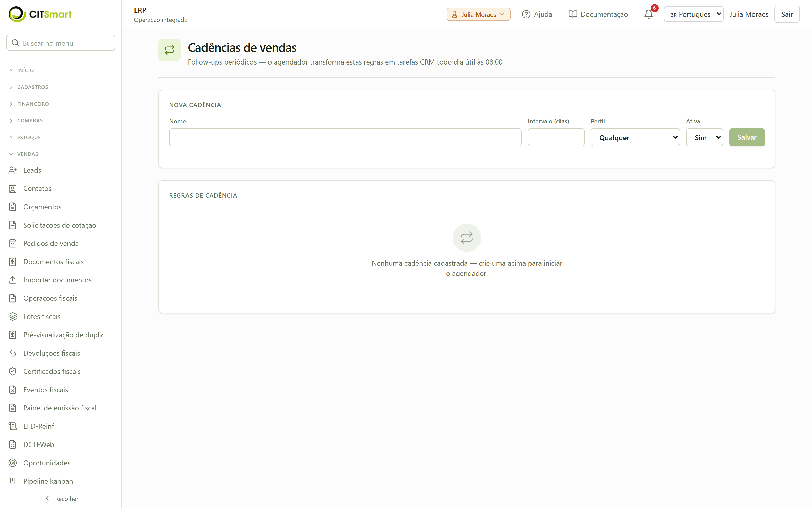
Task: Open the Perfil dropdown showing Qualquer
Action: (635, 137)
